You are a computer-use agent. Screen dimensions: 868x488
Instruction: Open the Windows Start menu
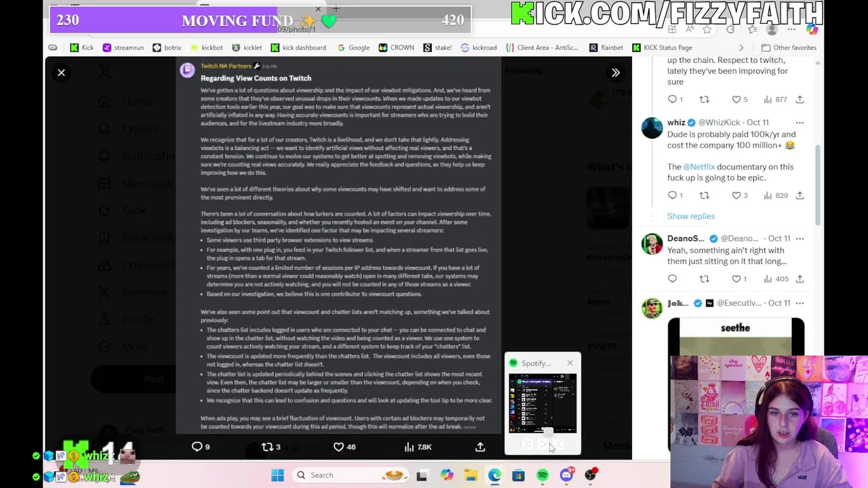(277, 475)
